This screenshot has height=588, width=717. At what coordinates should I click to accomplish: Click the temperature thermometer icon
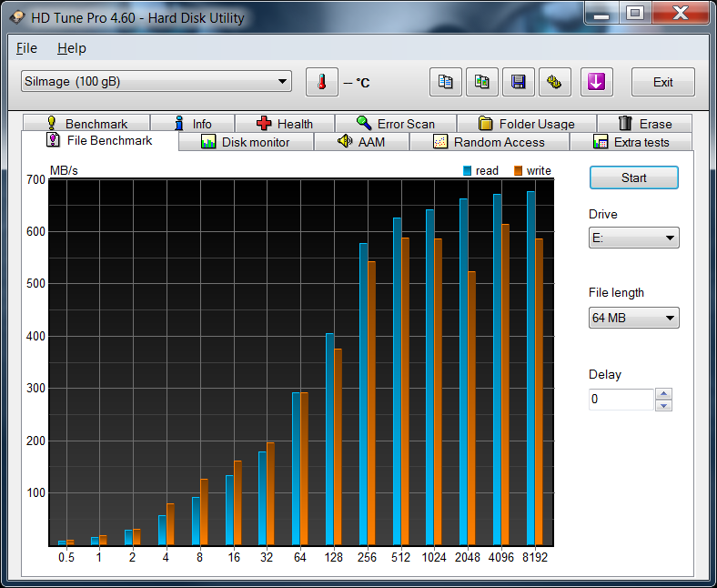coord(321,82)
